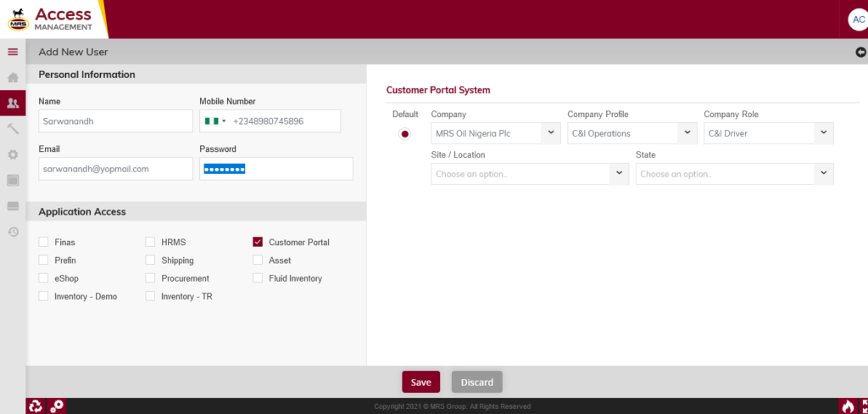Open the Company Role dropdown
The image size is (868, 414).
point(768,133)
